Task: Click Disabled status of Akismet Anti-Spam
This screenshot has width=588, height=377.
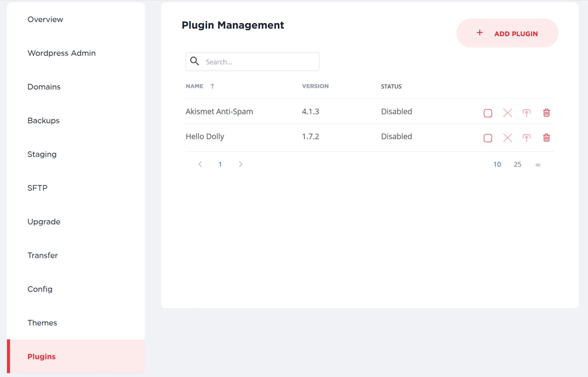Action: 396,111
